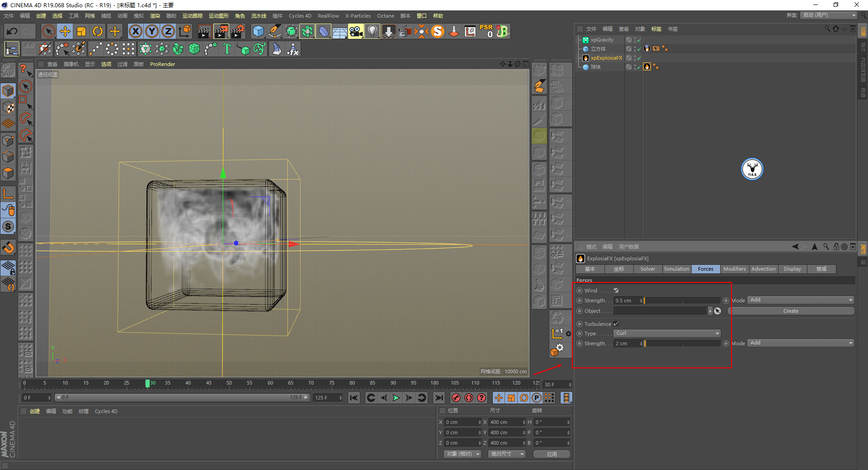The width and height of the screenshot is (868, 470).
Task: Open the Cycles 4D menu in menu bar
Action: [300, 16]
